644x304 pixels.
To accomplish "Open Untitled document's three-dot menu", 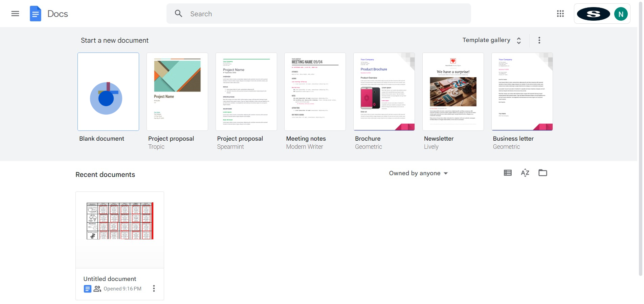I will [154, 288].
